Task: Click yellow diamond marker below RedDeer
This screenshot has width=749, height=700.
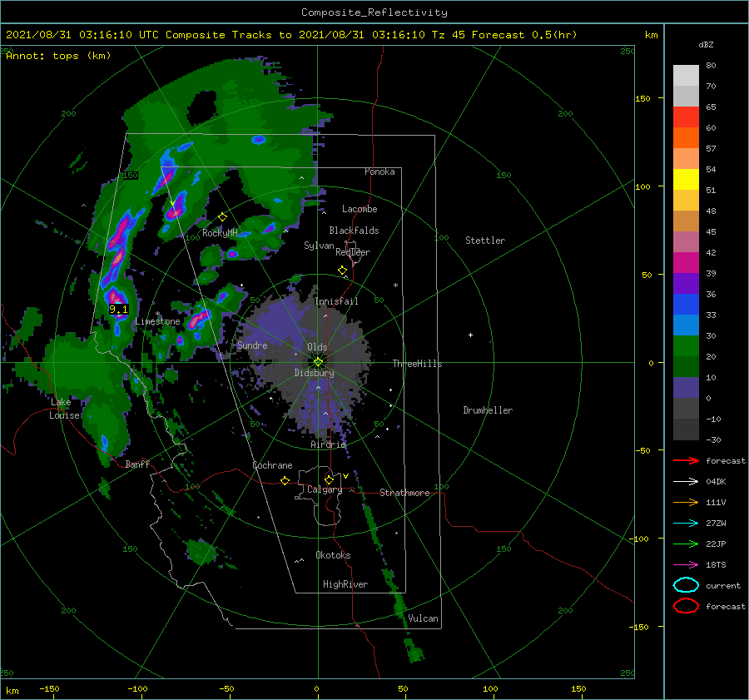Action: [342, 271]
